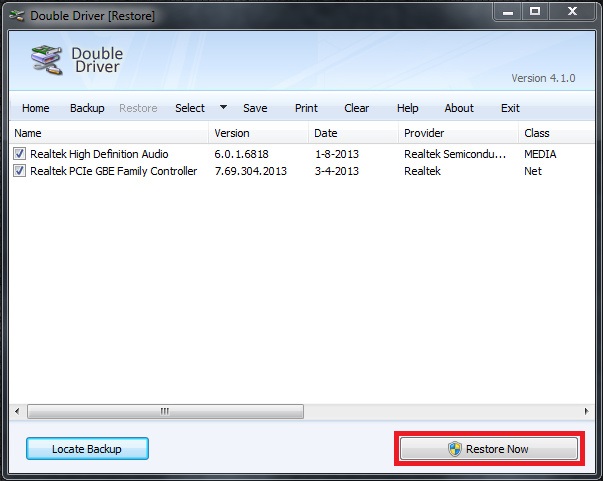This screenshot has width=603, height=481.
Task: Click Clear in the toolbar
Action: (356, 108)
